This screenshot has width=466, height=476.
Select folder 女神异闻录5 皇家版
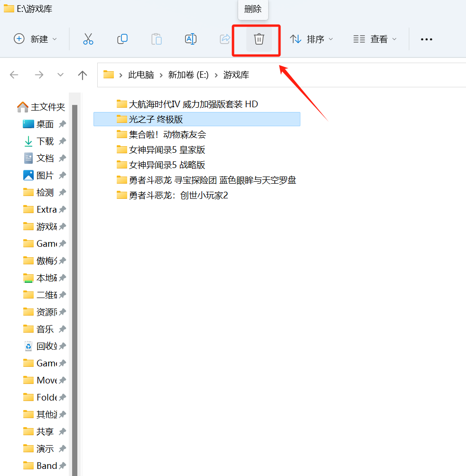coord(197,149)
